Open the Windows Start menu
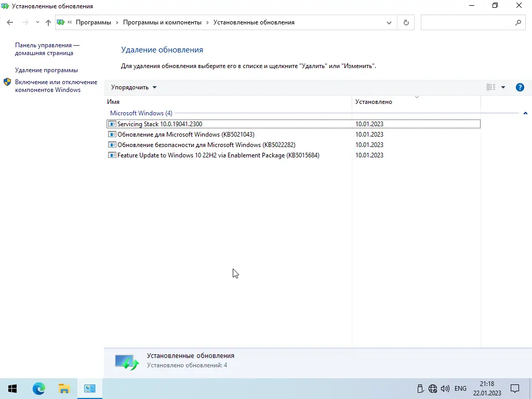The height and width of the screenshot is (399, 532). pos(12,389)
